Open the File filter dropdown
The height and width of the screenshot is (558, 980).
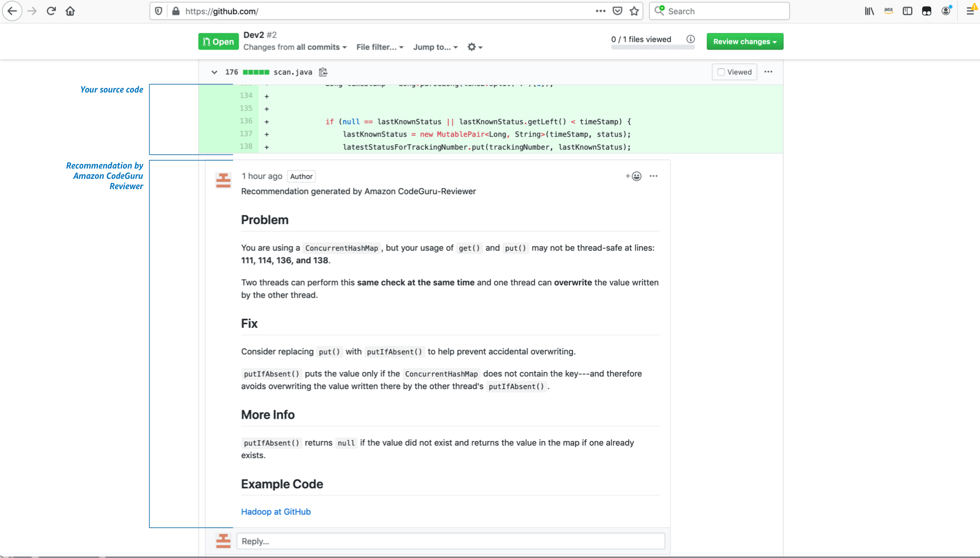(x=379, y=47)
